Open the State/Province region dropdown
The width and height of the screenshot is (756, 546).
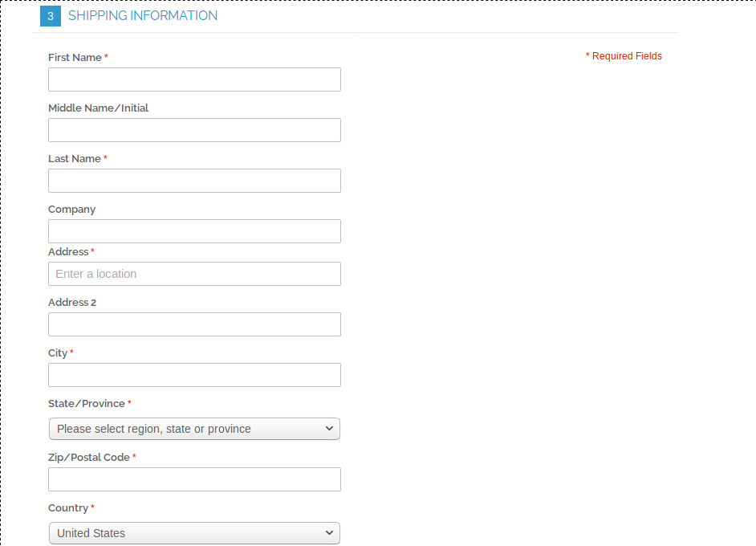194,429
